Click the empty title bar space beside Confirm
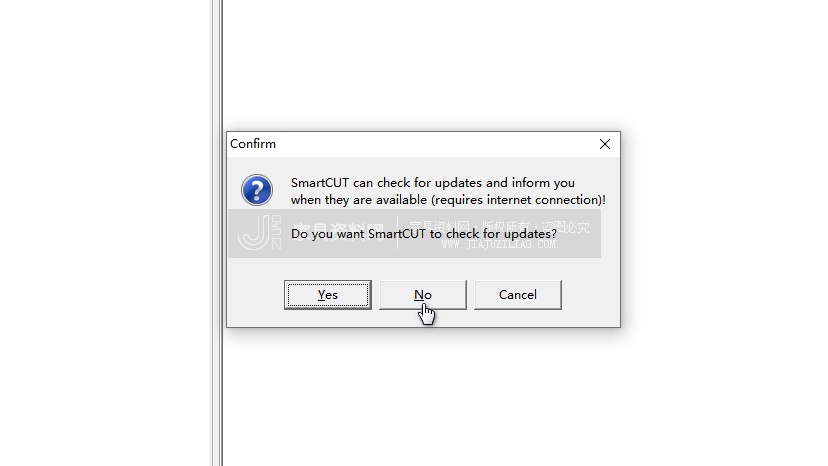 [x=433, y=144]
